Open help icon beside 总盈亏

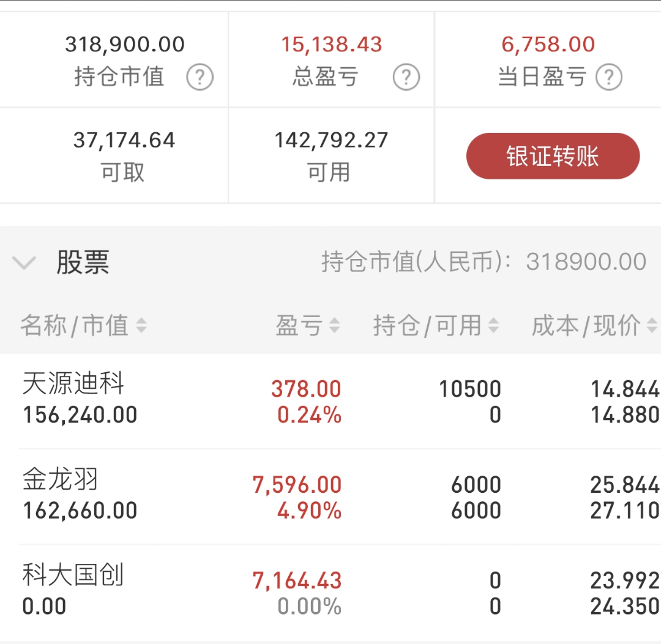(x=406, y=77)
